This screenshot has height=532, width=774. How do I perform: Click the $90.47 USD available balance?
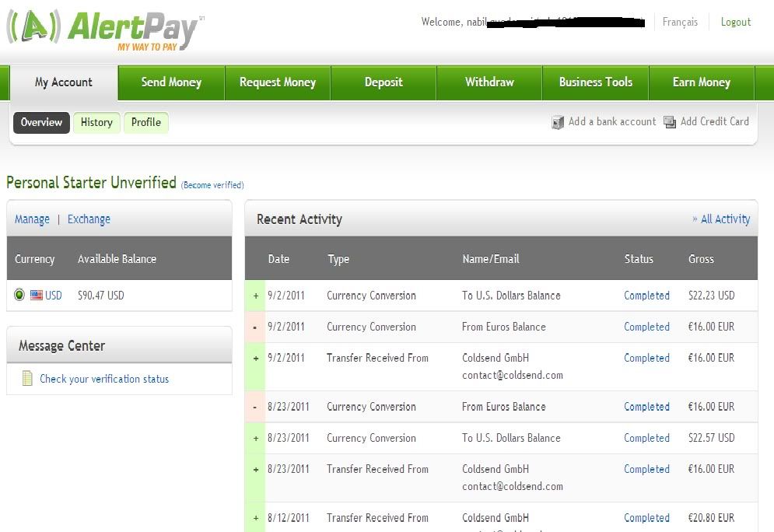(x=100, y=295)
